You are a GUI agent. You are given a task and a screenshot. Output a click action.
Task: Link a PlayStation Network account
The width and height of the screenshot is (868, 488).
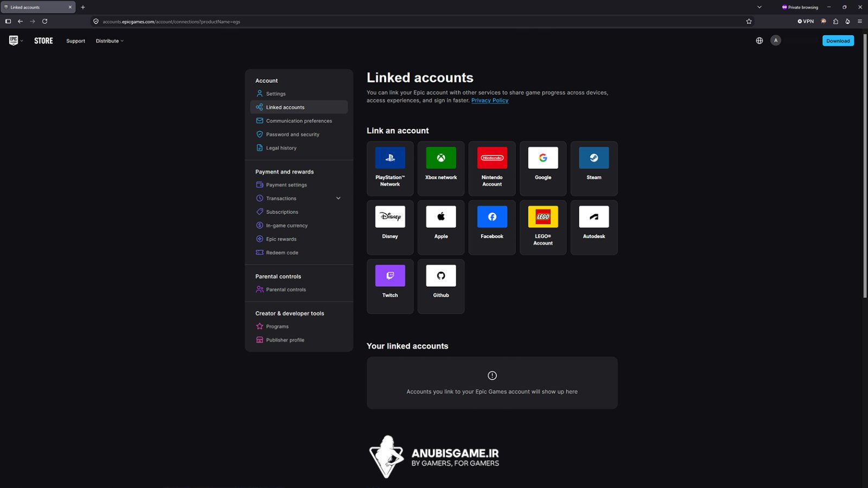tap(390, 169)
